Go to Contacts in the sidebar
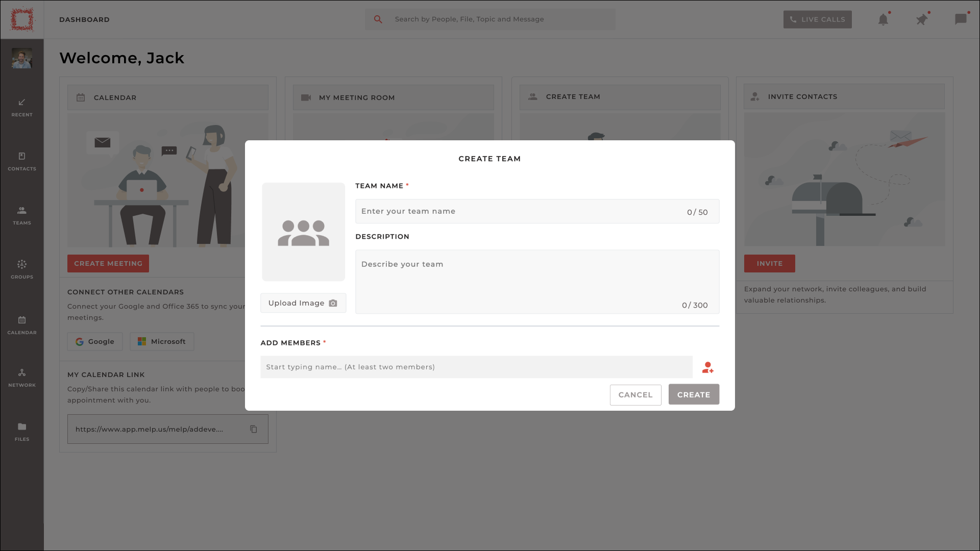 [x=22, y=162]
